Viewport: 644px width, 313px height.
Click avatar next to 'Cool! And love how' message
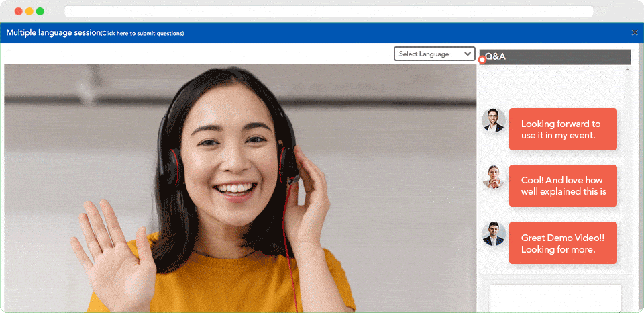click(x=494, y=177)
